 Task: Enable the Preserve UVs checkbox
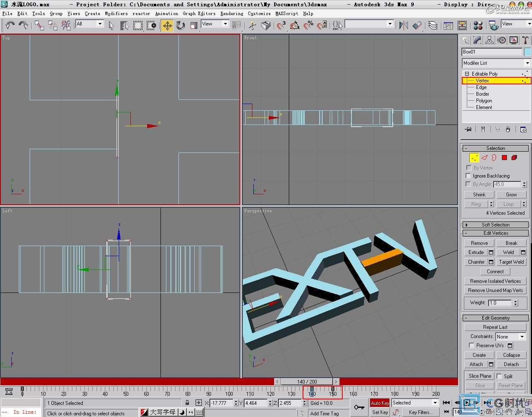point(471,345)
